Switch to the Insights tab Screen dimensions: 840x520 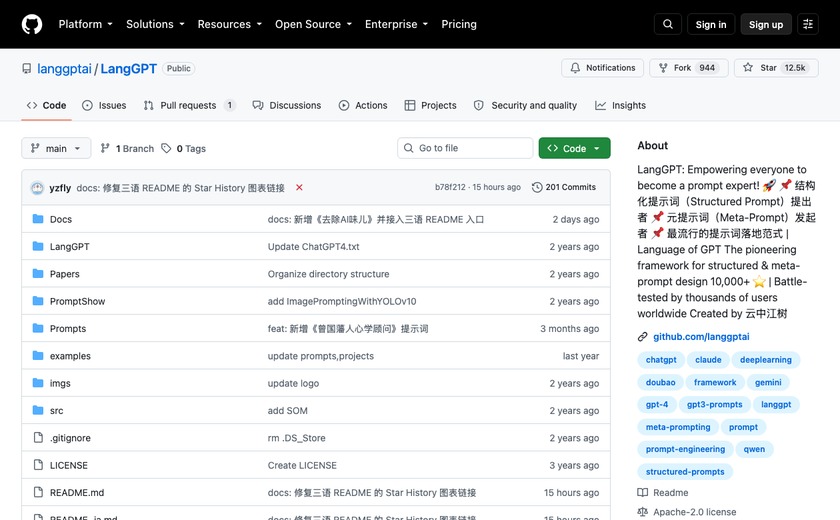pyautogui.click(x=620, y=105)
